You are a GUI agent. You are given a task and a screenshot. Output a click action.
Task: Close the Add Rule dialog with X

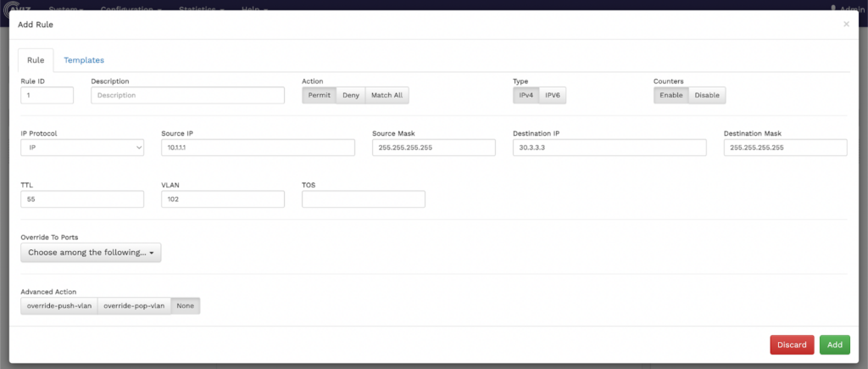pyautogui.click(x=845, y=25)
